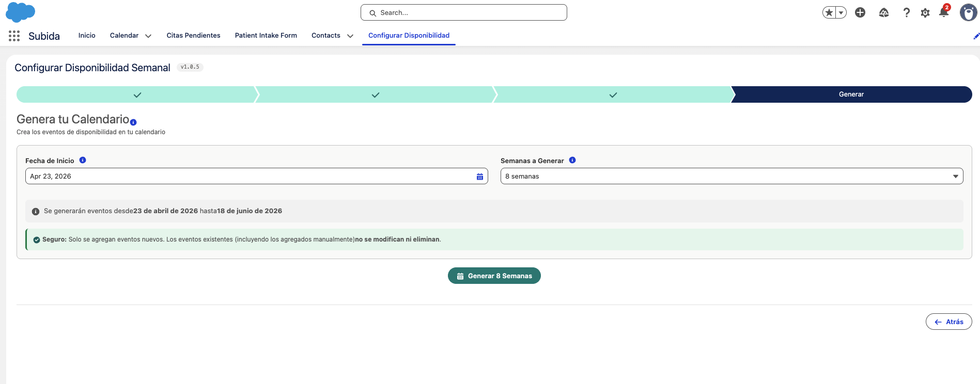Click the date range info message
Screen dimensions: 980x384
(494, 211)
